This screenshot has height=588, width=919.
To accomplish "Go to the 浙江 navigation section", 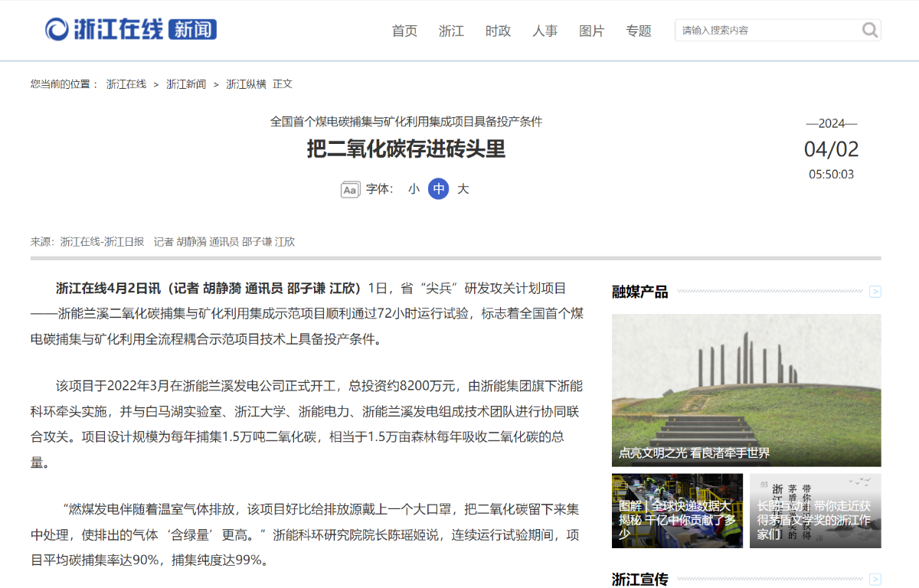I will click(451, 31).
